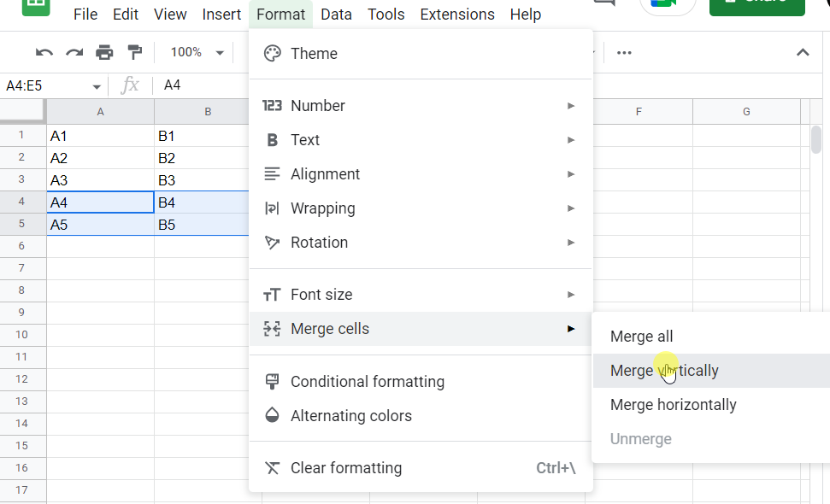Click the Conditional formatting icon
This screenshot has height=504, width=830.
[x=273, y=381]
